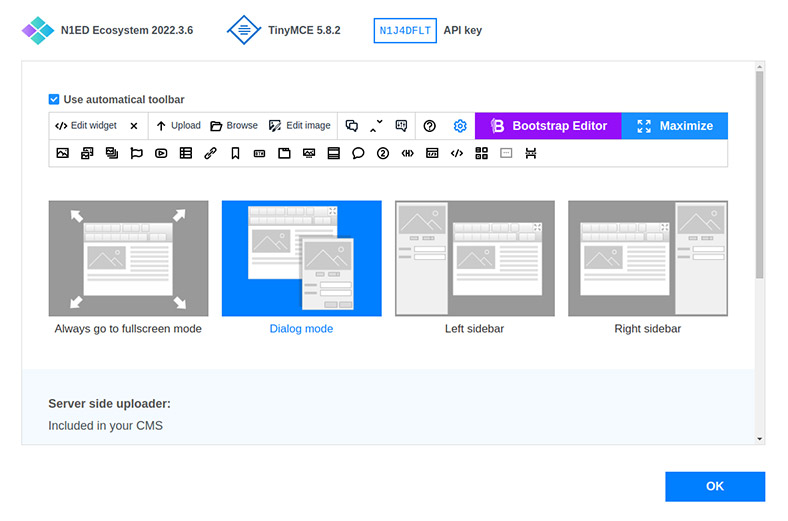The height and width of the screenshot is (521, 788).
Task: Launch the Bootstrap Editor button
Action: pos(548,126)
